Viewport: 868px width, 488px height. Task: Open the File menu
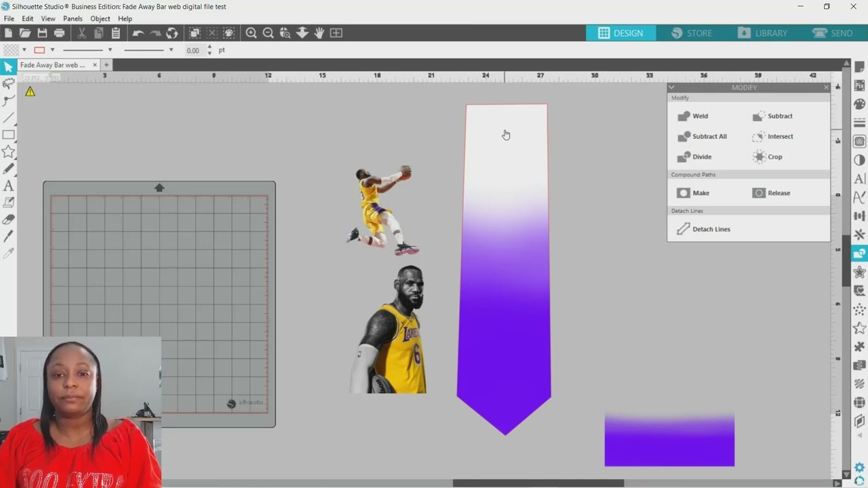(9, 19)
